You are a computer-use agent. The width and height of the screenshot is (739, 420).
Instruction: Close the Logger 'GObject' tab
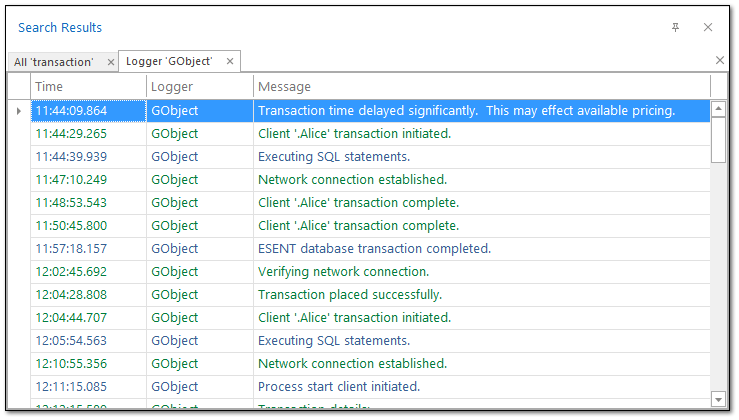(x=230, y=62)
